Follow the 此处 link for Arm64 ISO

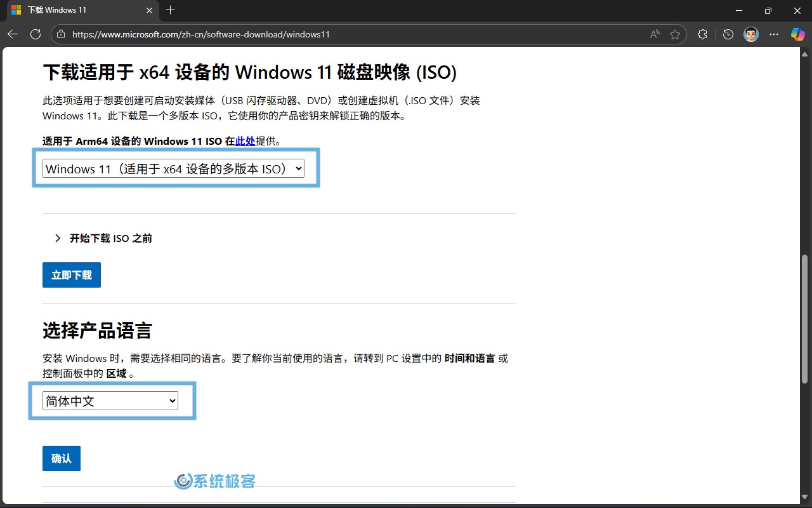point(245,141)
